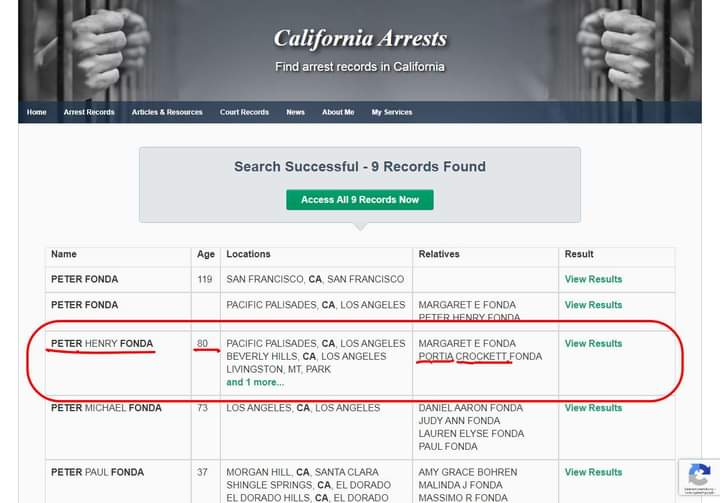View Results for Peter Fonda aged 119
720x503 pixels.
[x=593, y=279]
